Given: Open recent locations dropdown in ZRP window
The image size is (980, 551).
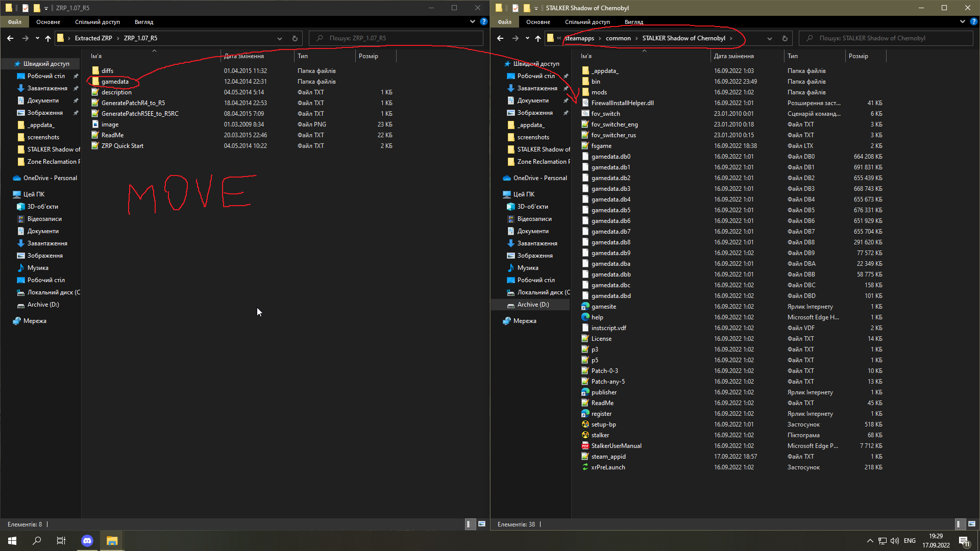Looking at the screenshot, I should pos(37,38).
